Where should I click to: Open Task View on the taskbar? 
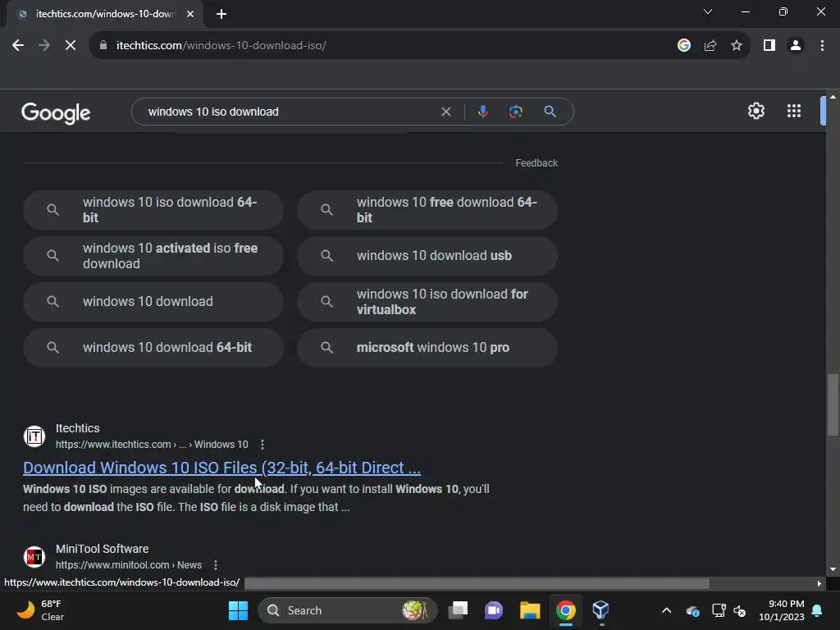click(x=458, y=610)
